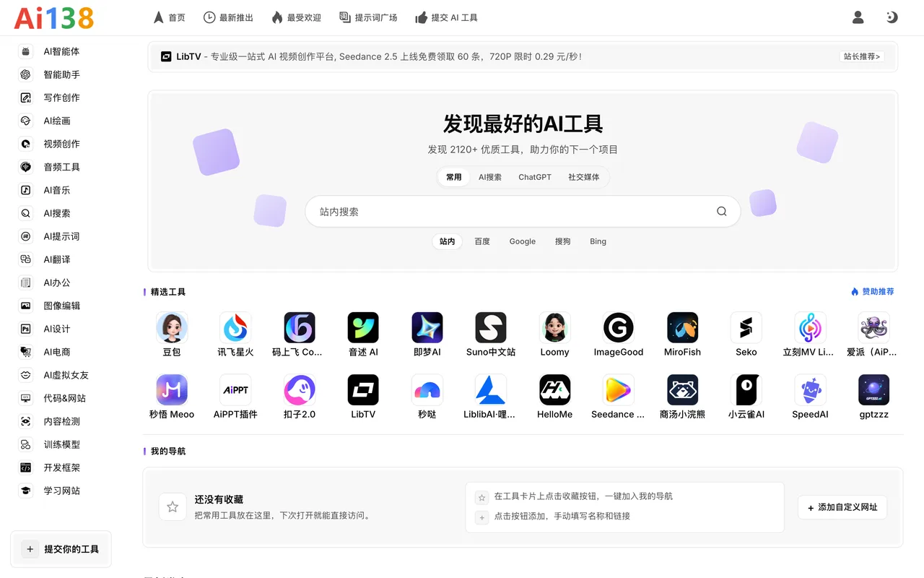Click the HelloMe tool icon

[x=554, y=389]
